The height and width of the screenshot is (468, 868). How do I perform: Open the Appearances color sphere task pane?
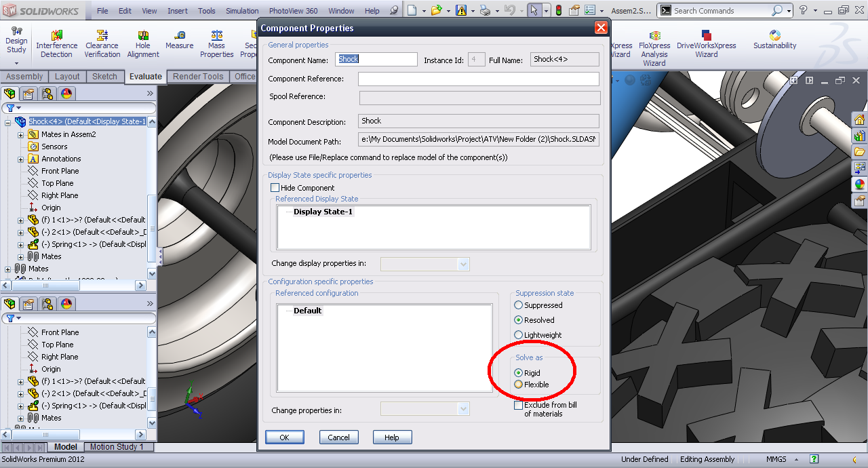(x=860, y=184)
